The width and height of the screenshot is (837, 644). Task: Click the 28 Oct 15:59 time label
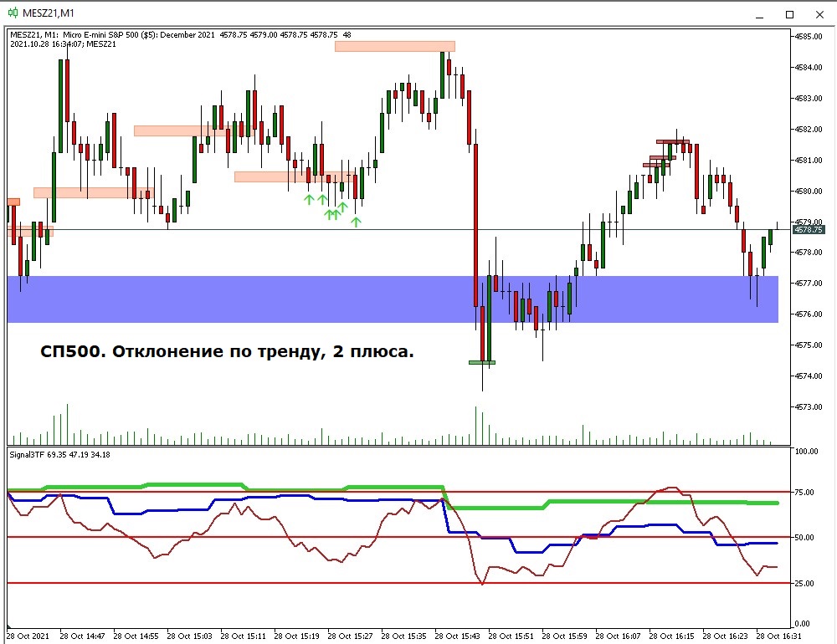(x=564, y=636)
